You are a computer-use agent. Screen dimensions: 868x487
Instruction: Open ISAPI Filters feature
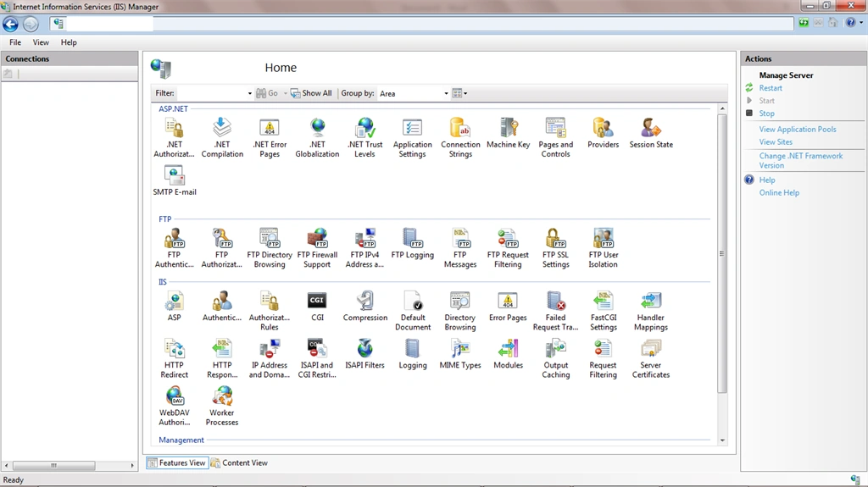coord(364,354)
